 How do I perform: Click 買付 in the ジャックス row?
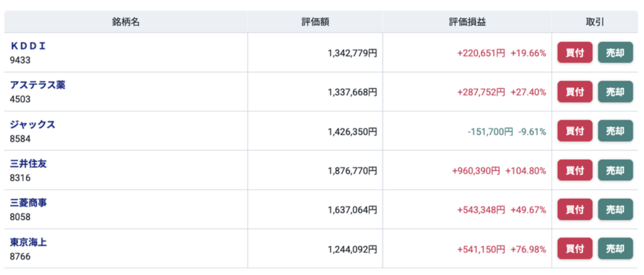pyautogui.click(x=575, y=131)
